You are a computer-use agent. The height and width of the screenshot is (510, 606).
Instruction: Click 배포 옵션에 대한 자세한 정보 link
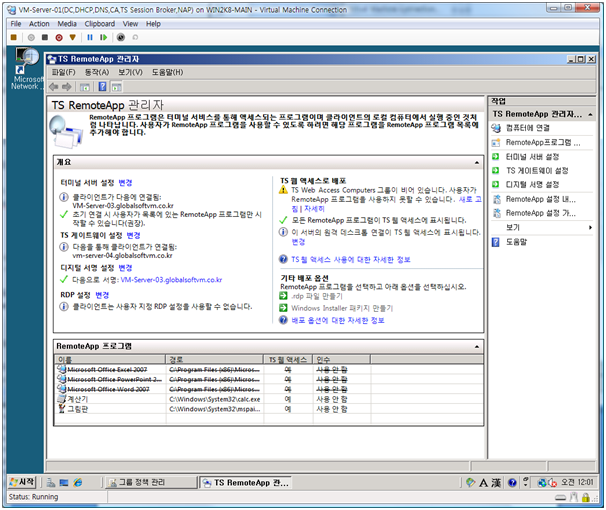[x=338, y=321]
